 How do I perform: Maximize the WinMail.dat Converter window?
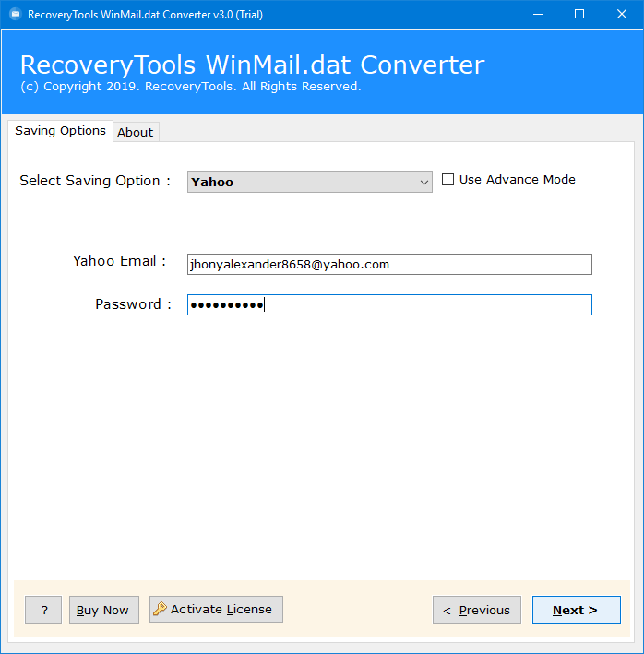tap(579, 14)
